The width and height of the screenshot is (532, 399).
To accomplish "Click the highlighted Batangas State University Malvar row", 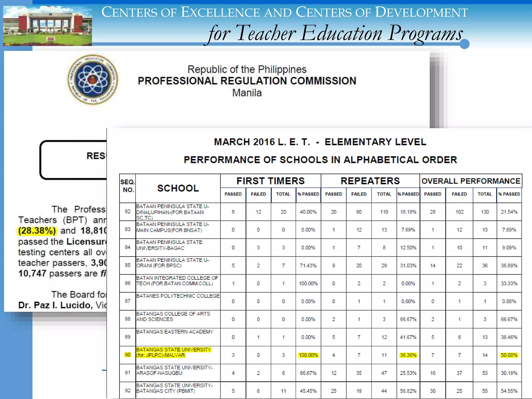I will (x=174, y=353).
